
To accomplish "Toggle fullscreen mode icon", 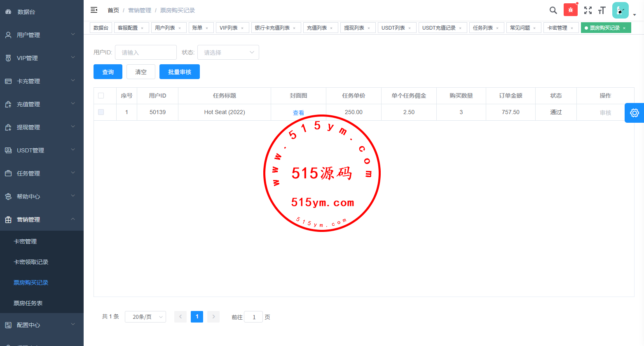I will click(x=588, y=10).
